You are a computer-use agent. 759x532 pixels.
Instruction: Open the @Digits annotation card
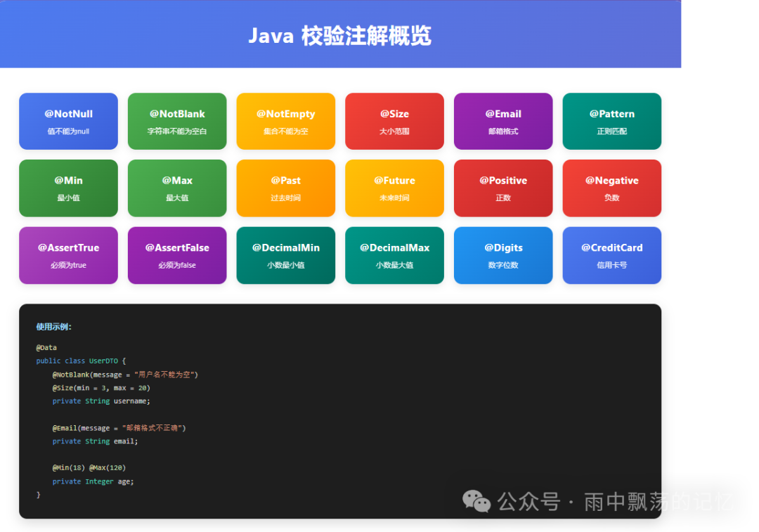tap(503, 255)
